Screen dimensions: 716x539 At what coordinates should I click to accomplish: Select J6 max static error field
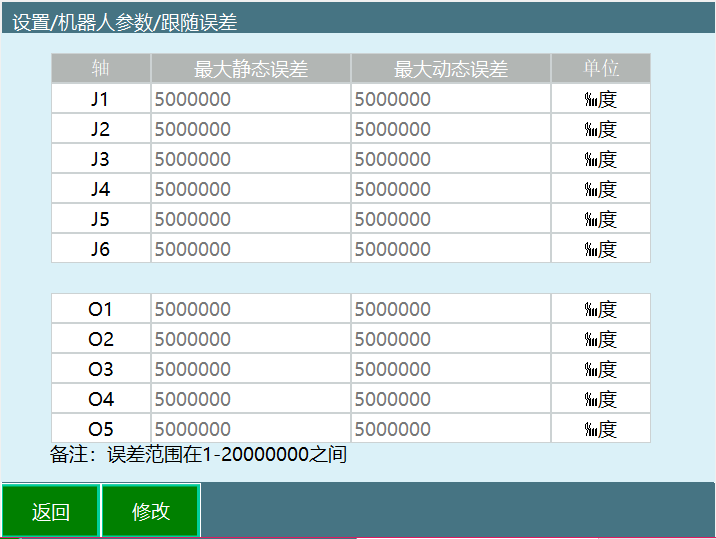point(250,249)
